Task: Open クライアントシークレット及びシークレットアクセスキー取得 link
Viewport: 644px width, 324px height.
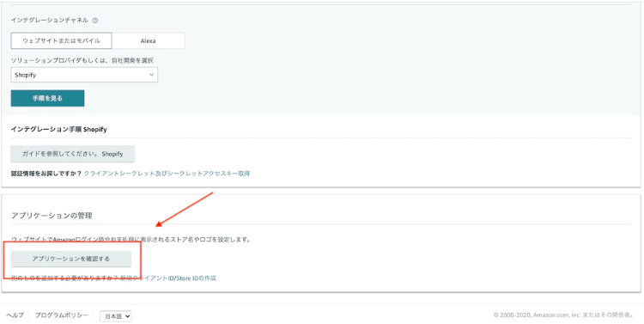Action: click(x=167, y=174)
